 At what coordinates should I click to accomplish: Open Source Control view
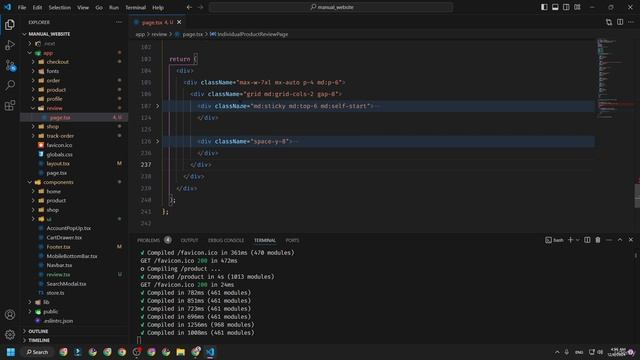click(x=10, y=65)
